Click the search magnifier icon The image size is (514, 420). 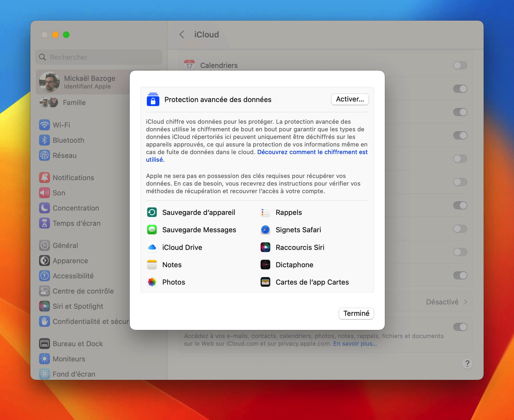(42, 57)
